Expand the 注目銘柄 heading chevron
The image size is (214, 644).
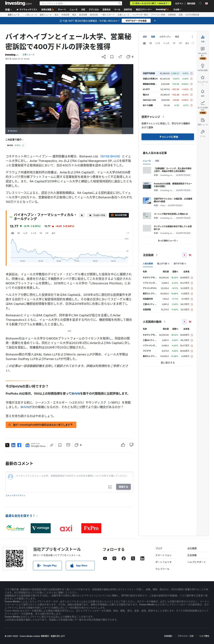(156, 255)
